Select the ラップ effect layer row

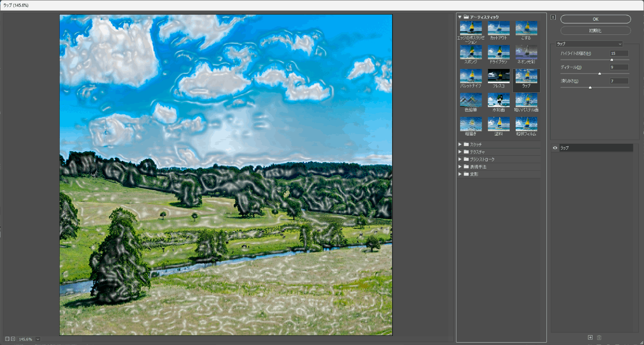click(x=596, y=148)
